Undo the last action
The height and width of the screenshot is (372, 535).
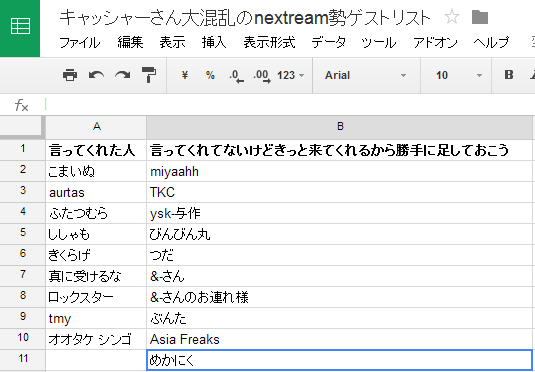tap(96, 75)
